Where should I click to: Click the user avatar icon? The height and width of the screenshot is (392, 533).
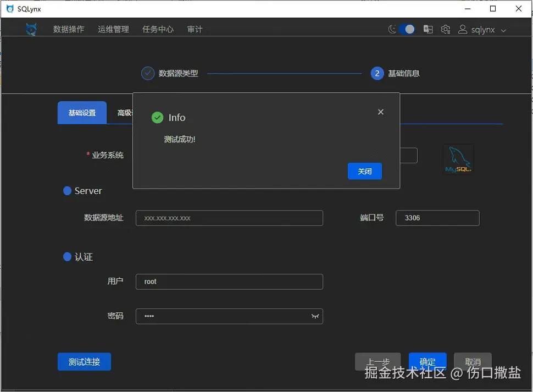[x=463, y=29]
